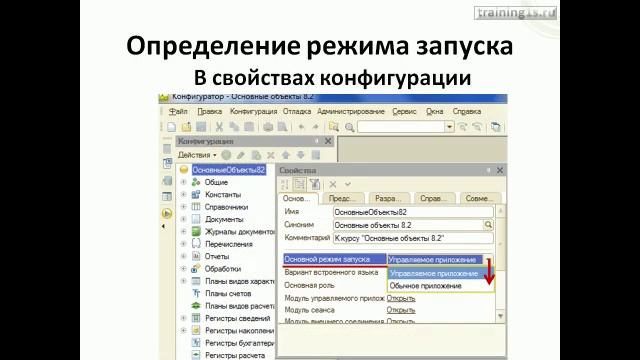Click the alphabetical sort icon in Свойства panel

(285, 184)
